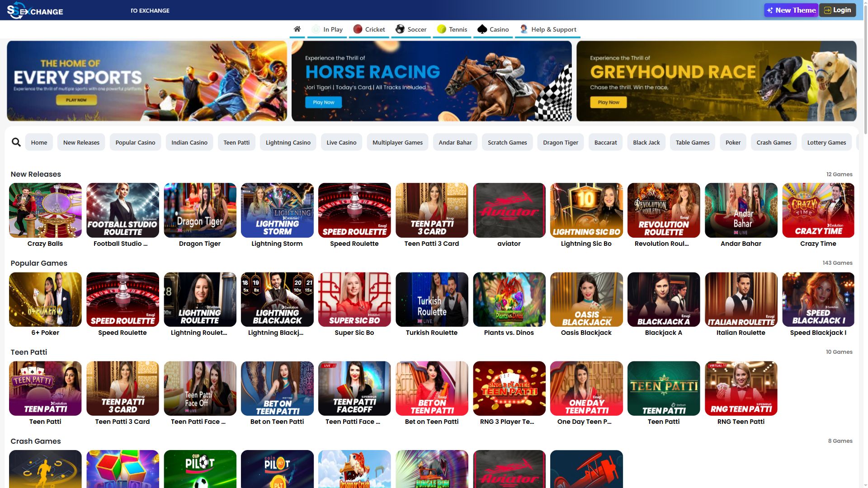Open the Tennis section
868x488 pixels.
(x=452, y=29)
